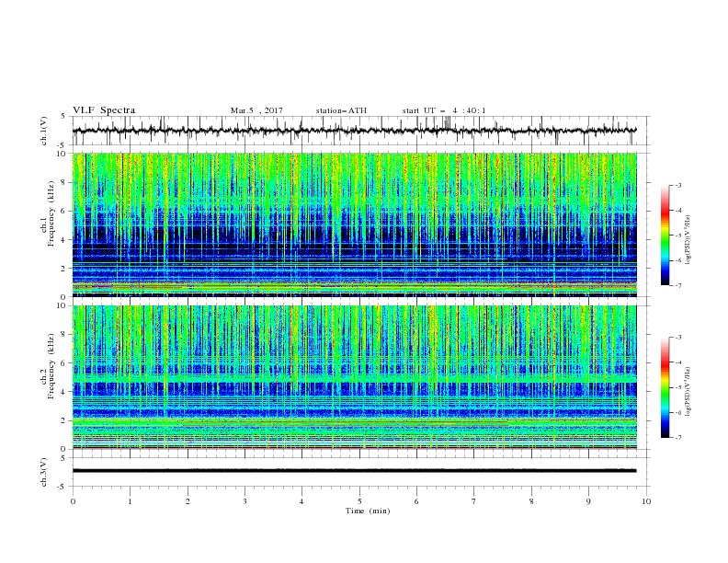Viewport: 728px width, 563px height.
Task: Click the ch.1 spectrogram color scale bar
Action: click(665, 236)
